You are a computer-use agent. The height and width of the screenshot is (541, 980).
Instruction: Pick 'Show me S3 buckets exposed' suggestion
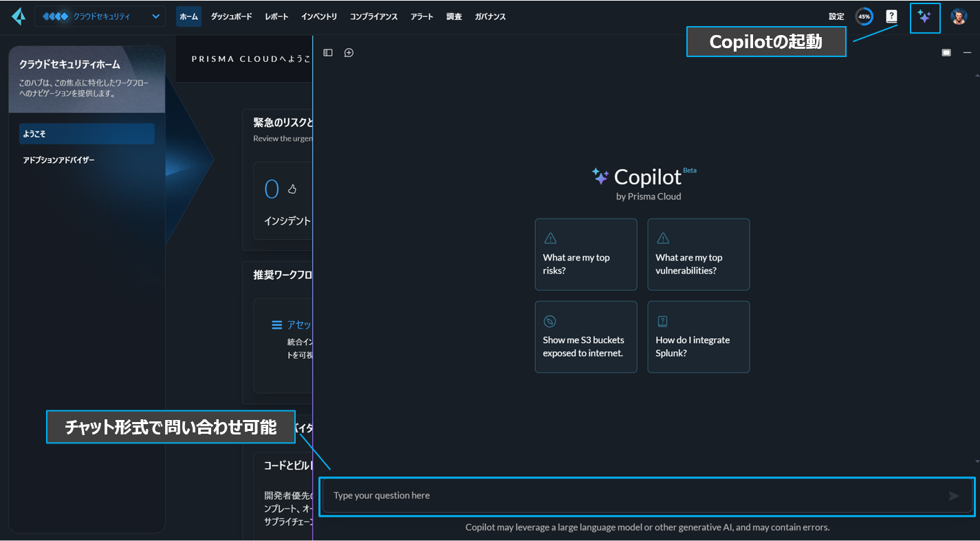pyautogui.click(x=586, y=337)
